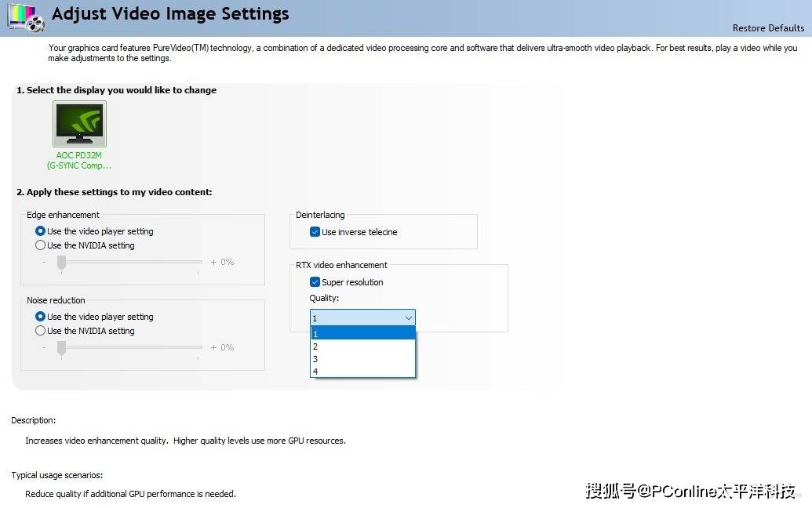Screen dimensions: 812x508
Task: Click plus sign on Edge enhancement slider
Action: 213,262
